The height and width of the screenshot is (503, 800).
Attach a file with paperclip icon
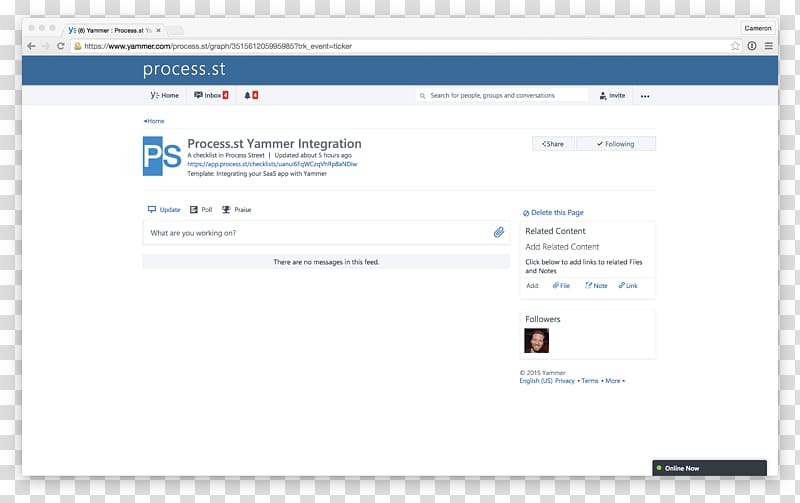pyautogui.click(x=498, y=233)
